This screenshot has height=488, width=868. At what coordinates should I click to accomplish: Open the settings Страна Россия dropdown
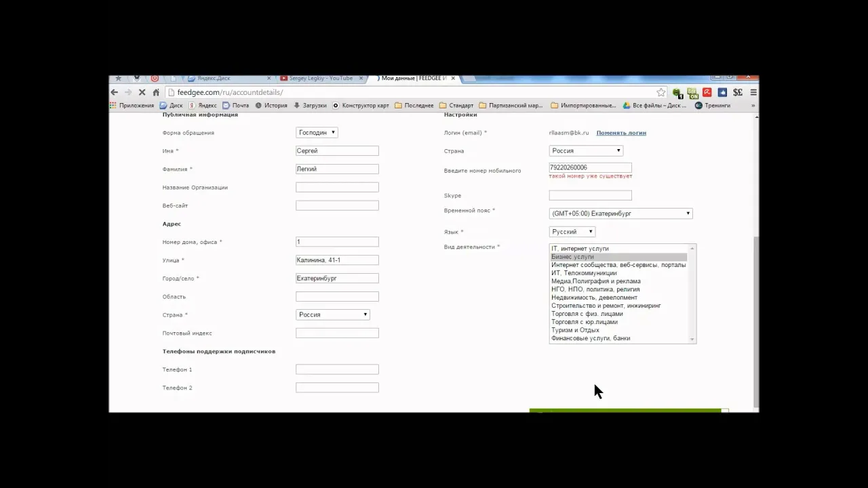point(586,150)
